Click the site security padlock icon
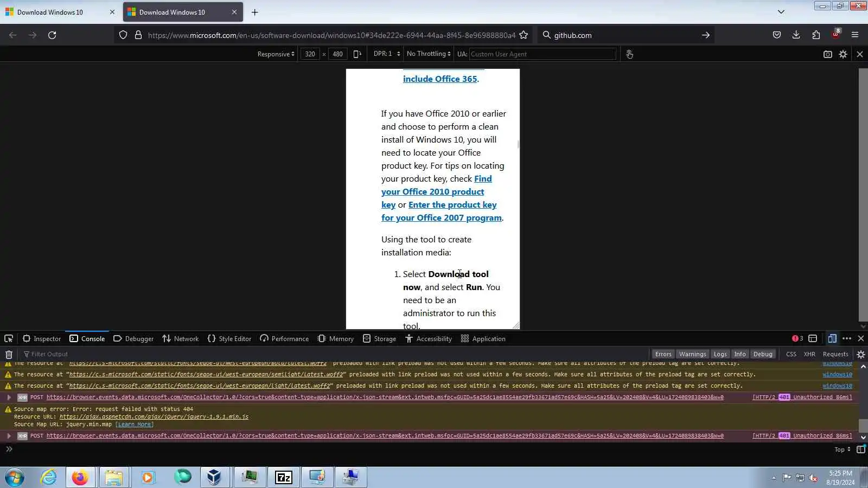The image size is (868, 488). [x=138, y=35]
